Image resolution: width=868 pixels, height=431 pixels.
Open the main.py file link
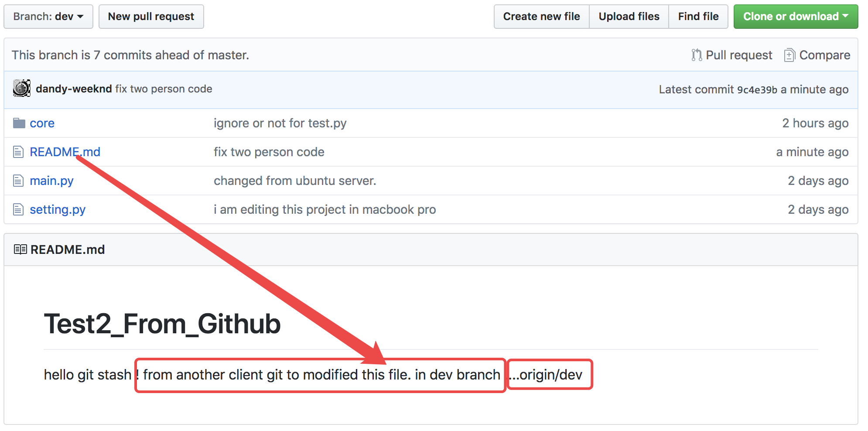51,181
